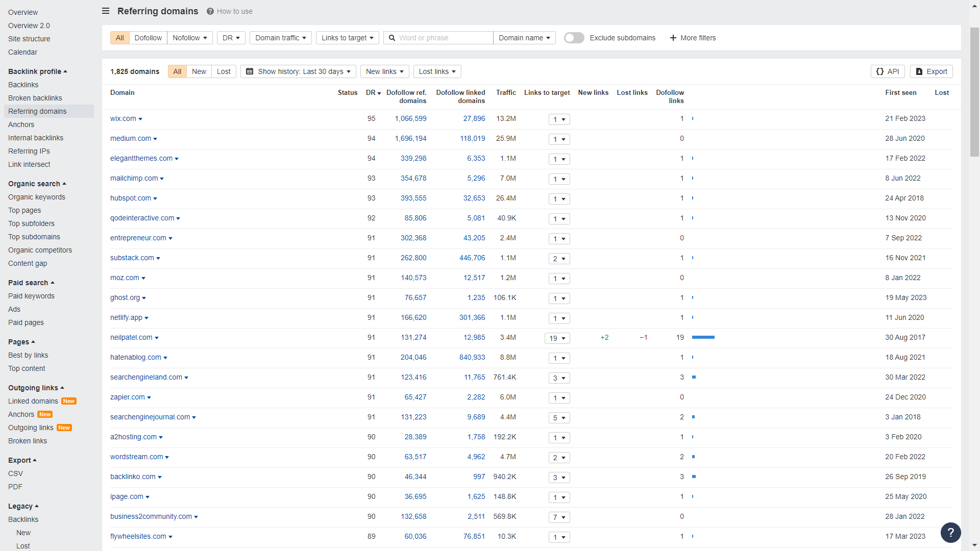This screenshot has height=551, width=980.
Task: Open the moz.com domain caret menu
Action: point(143,279)
